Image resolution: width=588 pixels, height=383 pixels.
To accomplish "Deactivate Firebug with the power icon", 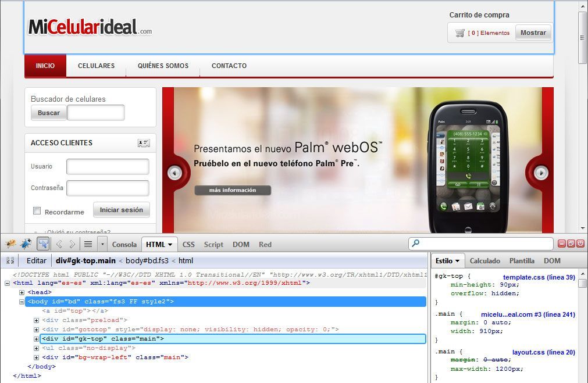I will [580, 244].
